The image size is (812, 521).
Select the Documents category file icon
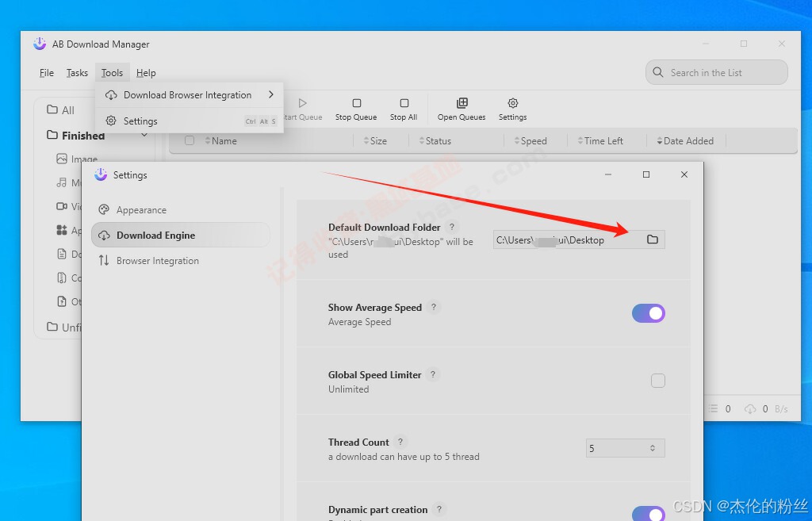62,254
